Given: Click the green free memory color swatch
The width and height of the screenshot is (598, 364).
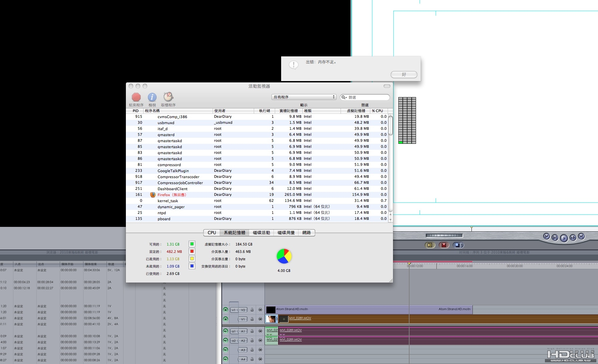Looking at the screenshot, I should pos(192,244).
